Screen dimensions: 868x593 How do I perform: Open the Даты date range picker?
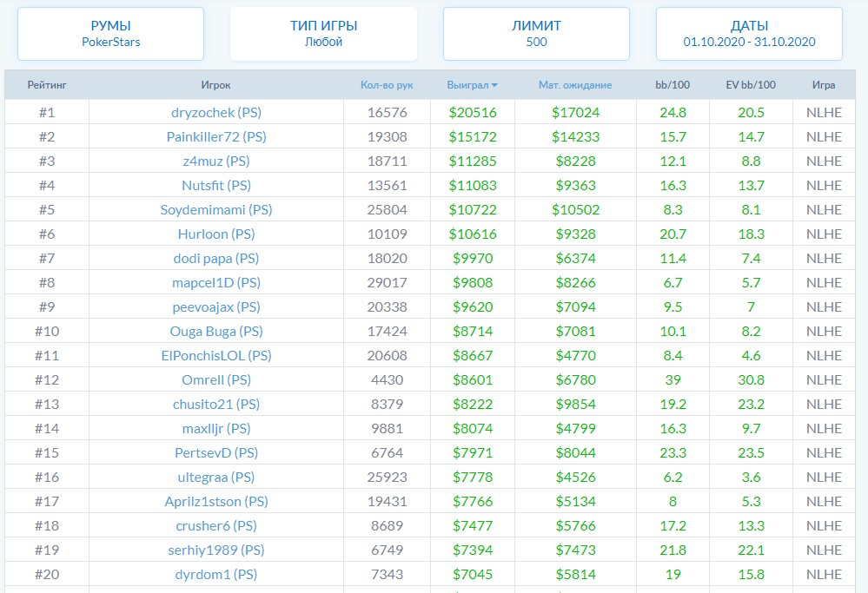pos(749,34)
